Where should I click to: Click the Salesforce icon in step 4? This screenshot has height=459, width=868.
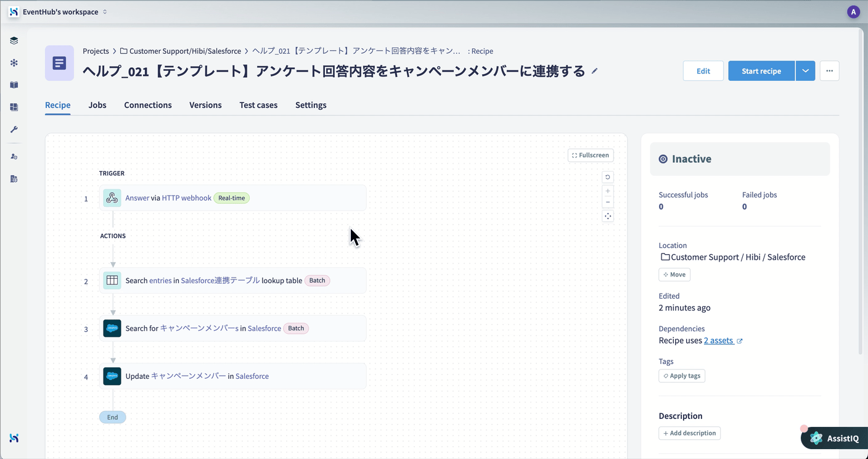point(112,376)
